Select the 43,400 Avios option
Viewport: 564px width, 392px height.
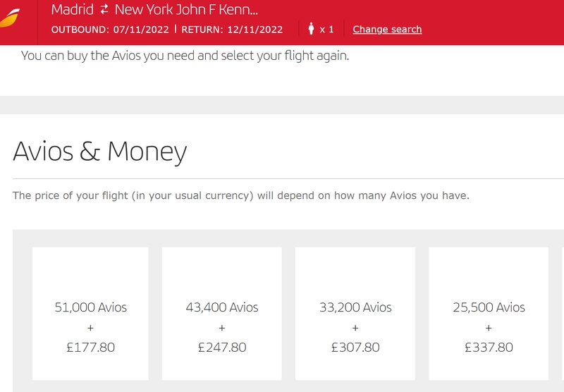point(222,313)
